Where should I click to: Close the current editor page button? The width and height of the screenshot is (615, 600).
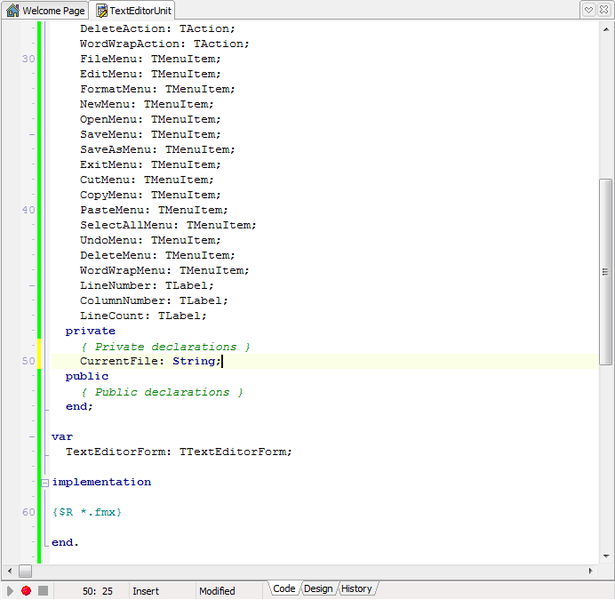(604, 10)
